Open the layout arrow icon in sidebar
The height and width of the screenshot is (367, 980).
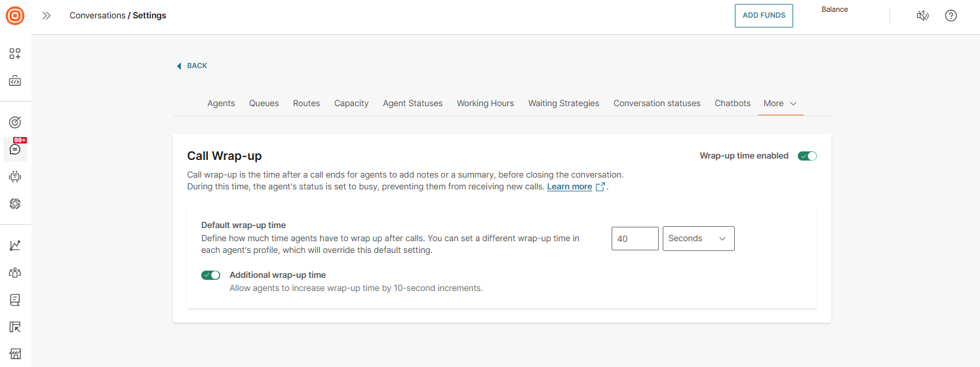[x=15, y=327]
